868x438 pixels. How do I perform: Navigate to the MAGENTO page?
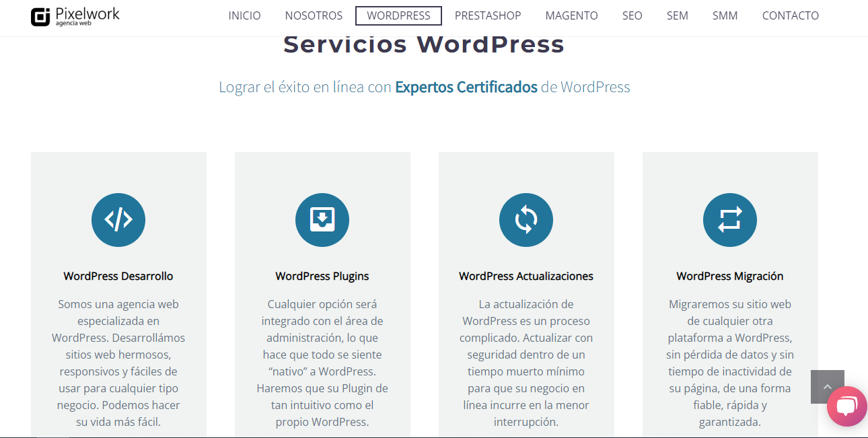pos(571,15)
